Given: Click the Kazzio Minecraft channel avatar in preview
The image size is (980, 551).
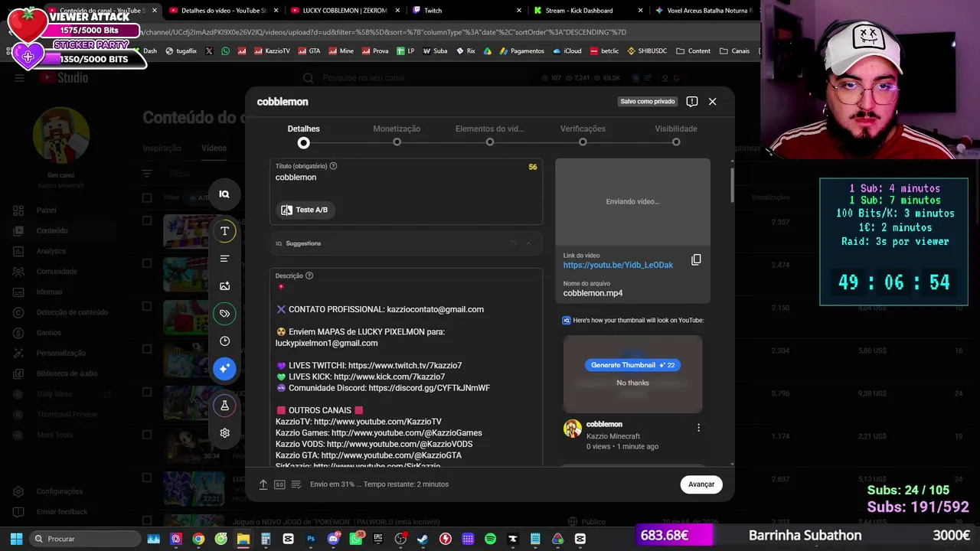Looking at the screenshot, I should tap(573, 429).
